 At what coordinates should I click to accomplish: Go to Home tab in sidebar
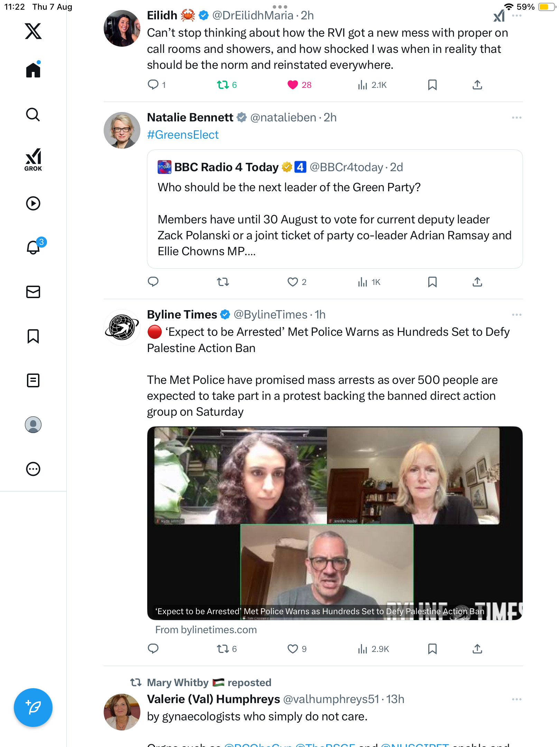click(x=33, y=70)
